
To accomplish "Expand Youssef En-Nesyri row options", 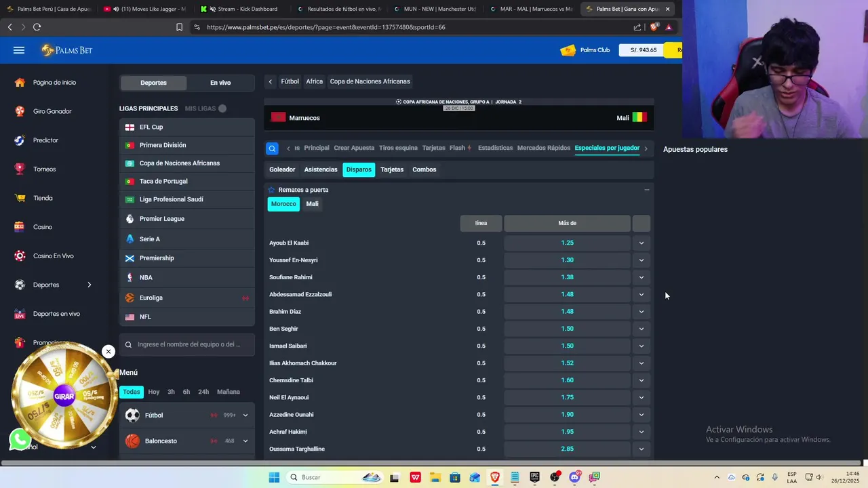I will [641, 260].
